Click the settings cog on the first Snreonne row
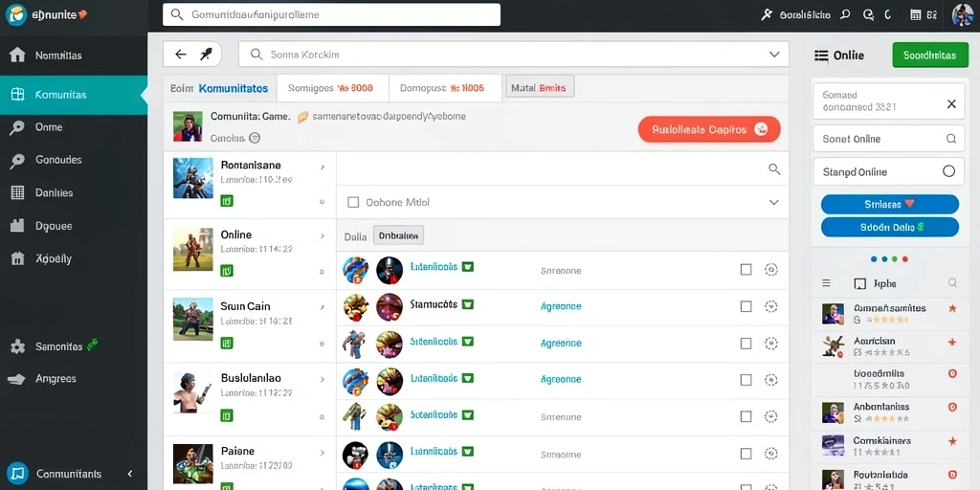 click(771, 269)
